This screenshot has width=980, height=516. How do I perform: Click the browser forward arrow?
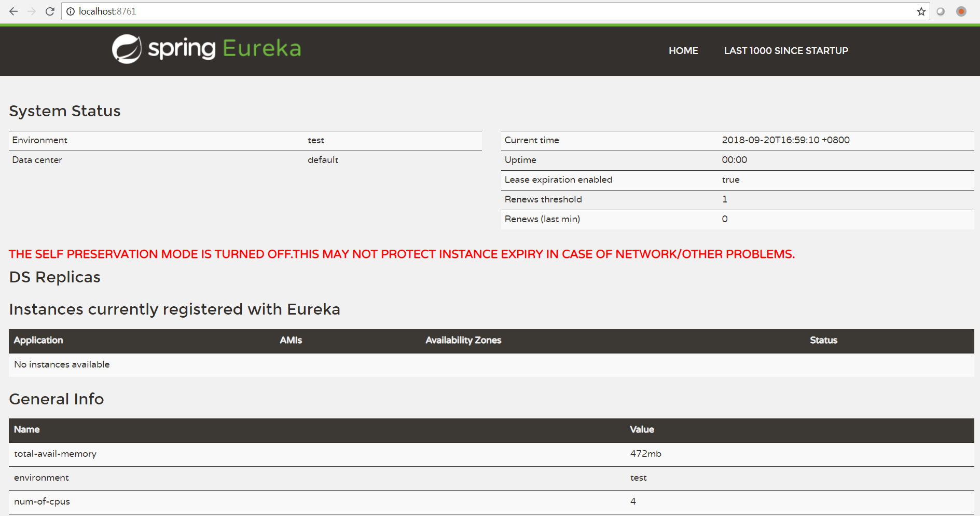(32, 11)
